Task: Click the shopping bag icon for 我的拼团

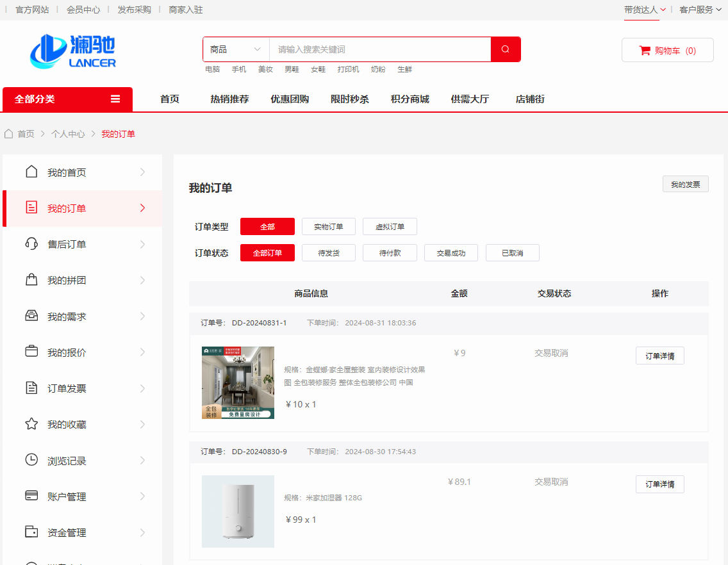Action: pyautogui.click(x=31, y=280)
